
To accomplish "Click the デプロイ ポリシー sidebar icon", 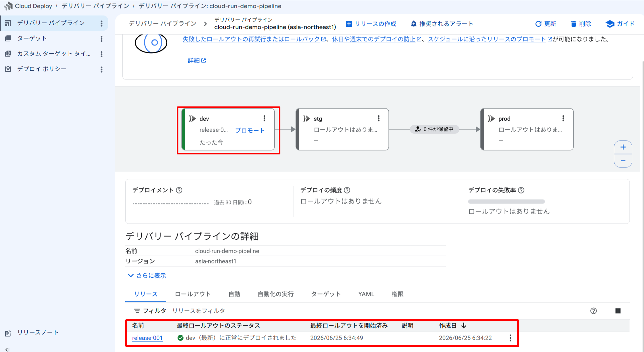I will pyautogui.click(x=8, y=69).
